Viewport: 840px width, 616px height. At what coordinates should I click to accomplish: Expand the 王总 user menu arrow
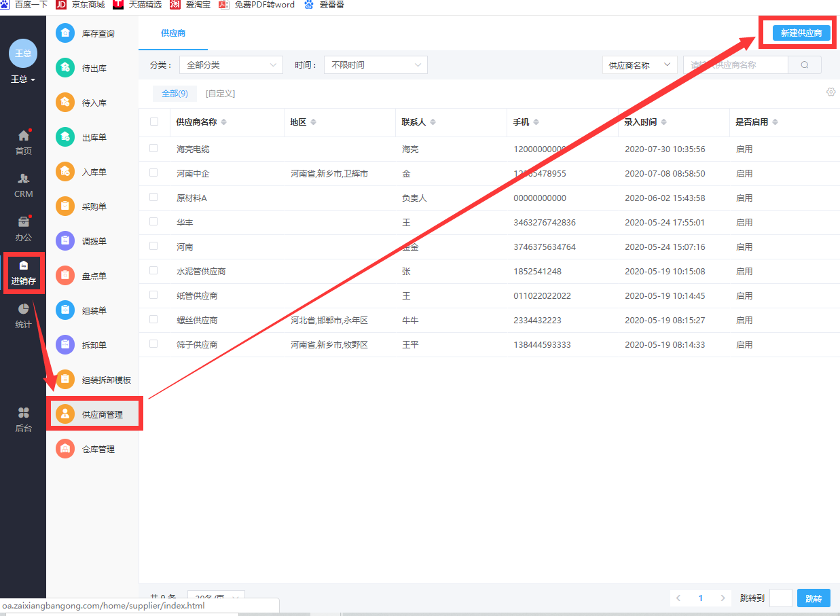click(33, 80)
